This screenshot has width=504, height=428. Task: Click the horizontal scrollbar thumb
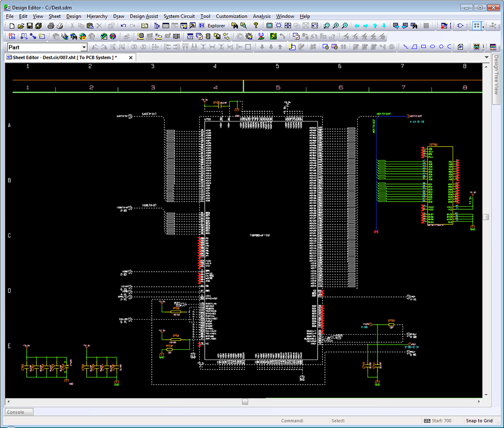[245, 402]
